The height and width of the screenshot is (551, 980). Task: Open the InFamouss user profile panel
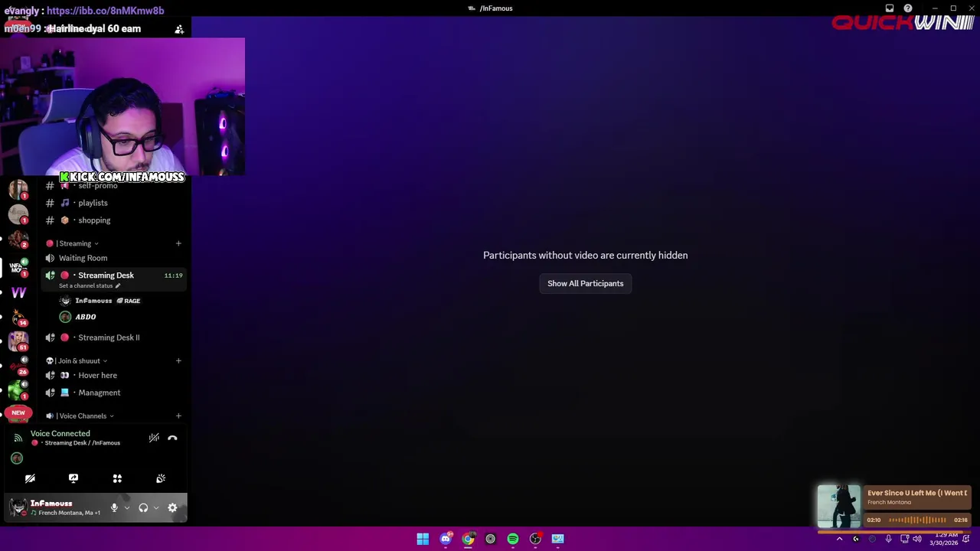tap(55, 507)
